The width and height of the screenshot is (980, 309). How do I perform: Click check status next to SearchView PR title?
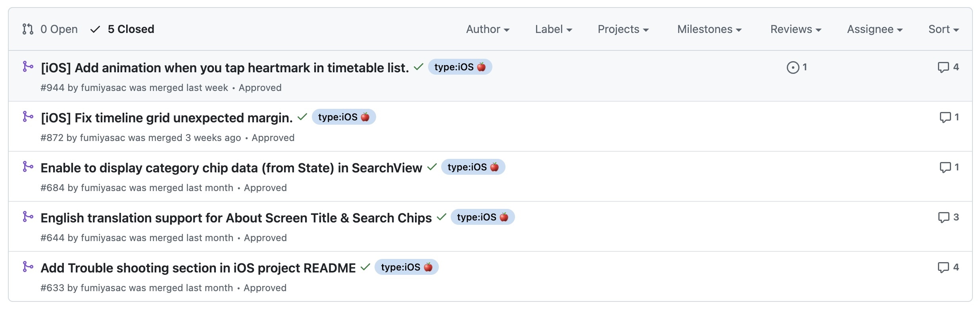[x=432, y=167]
